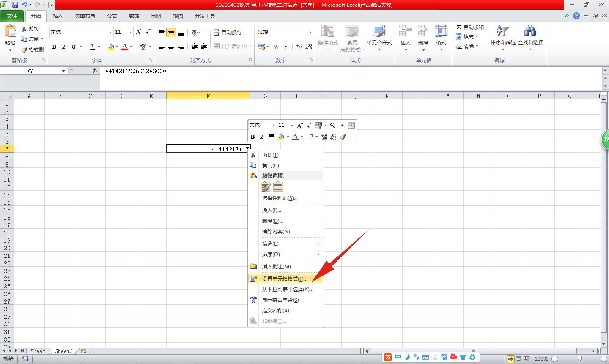The width and height of the screenshot is (609, 364).
Task: Click the Undo icon in the quick access toolbar
Action: coord(25,5)
